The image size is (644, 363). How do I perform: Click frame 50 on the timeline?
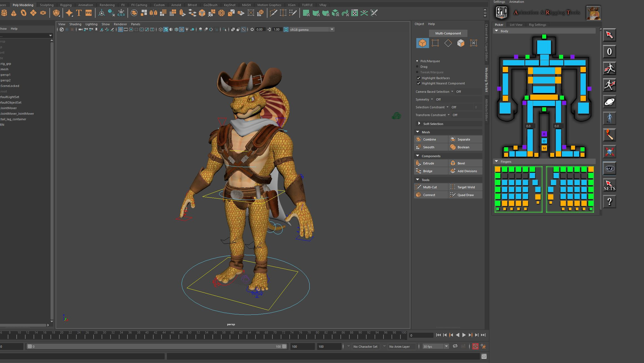pos(189,335)
